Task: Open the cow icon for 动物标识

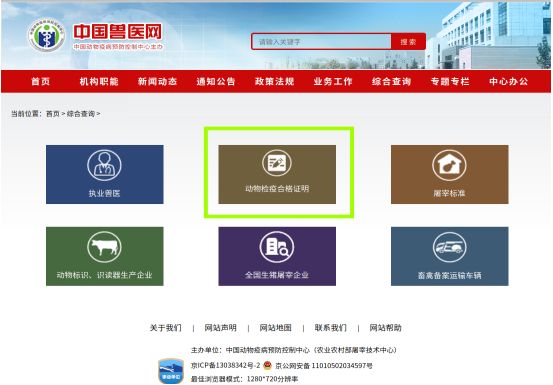Action: (104, 247)
